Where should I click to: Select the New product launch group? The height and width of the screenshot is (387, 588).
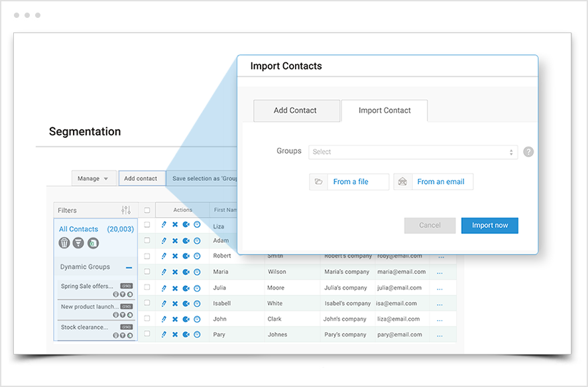[x=90, y=307]
